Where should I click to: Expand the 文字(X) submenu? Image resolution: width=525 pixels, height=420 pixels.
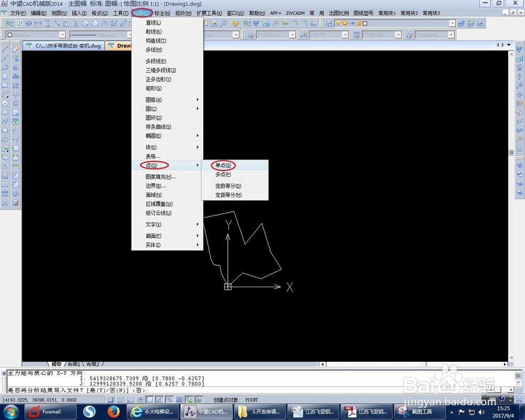point(167,224)
